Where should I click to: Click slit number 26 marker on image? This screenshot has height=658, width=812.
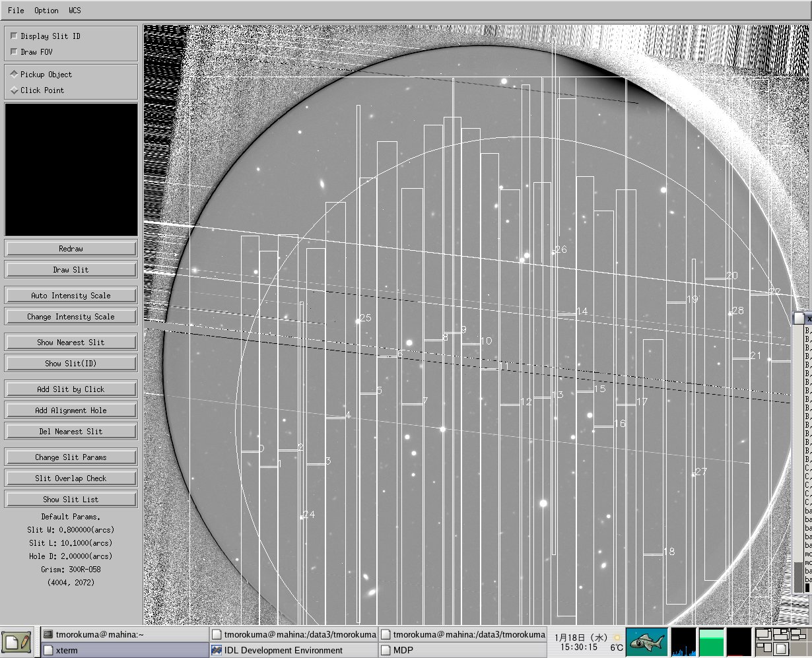[560, 249]
